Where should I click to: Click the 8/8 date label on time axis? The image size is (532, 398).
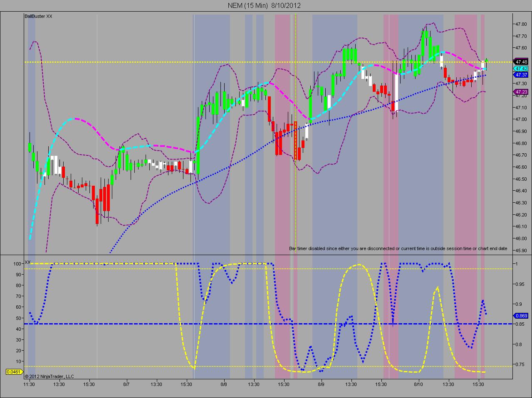tap(224, 385)
